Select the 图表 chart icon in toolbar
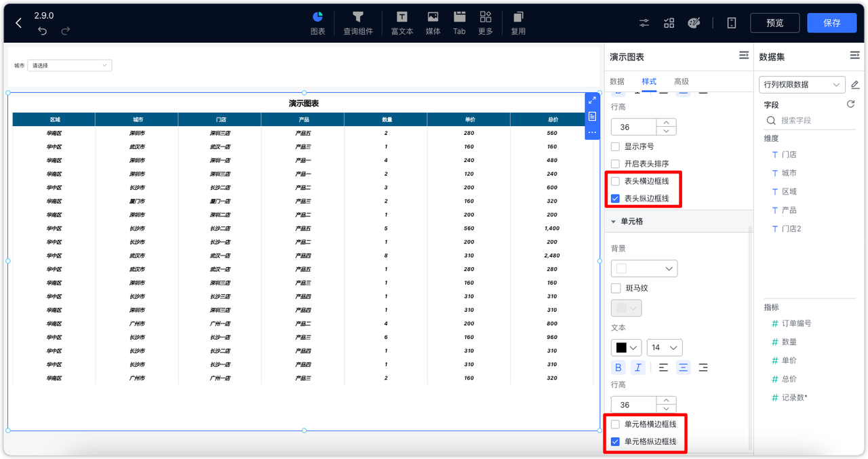The image size is (868, 459). 317,22
